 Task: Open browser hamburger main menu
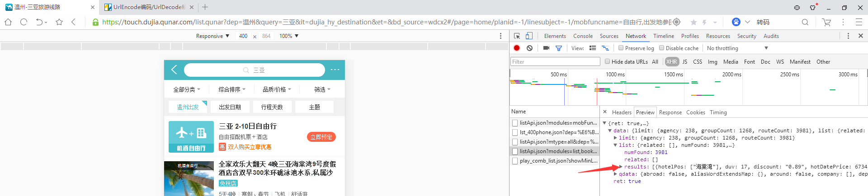click(x=859, y=22)
